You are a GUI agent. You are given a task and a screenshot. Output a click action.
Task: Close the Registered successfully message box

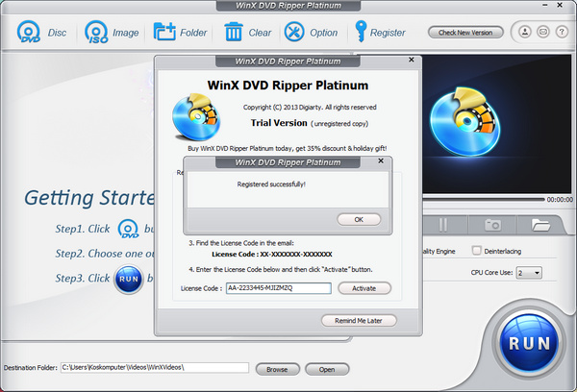click(x=381, y=160)
